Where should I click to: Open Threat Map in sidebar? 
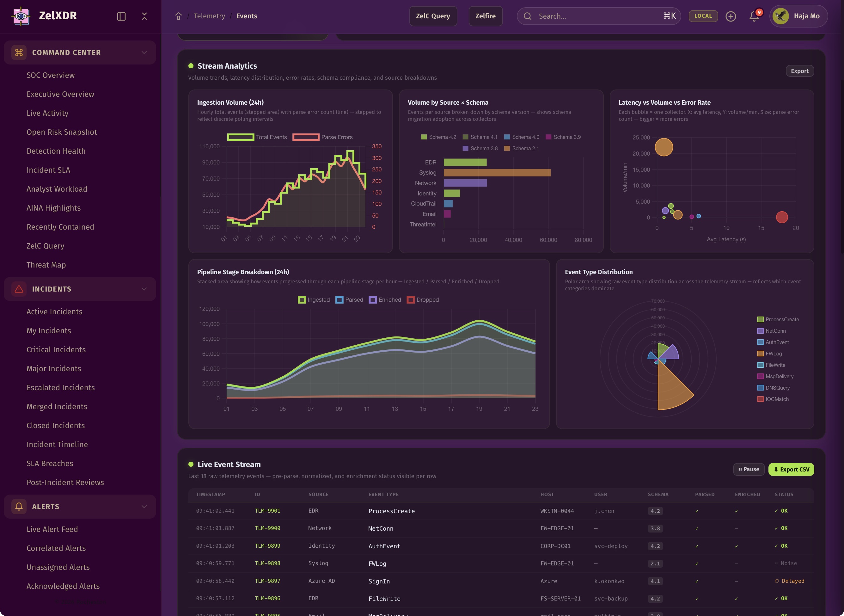[46, 265]
